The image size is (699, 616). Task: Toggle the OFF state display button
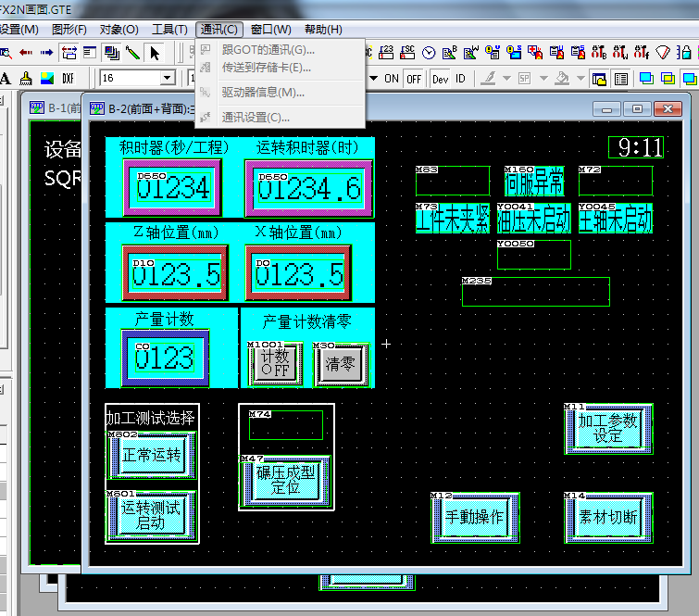pos(414,78)
